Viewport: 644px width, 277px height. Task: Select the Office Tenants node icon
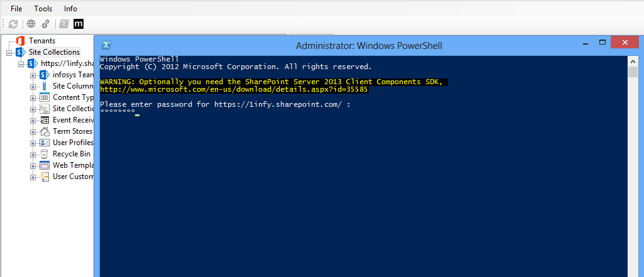pyautogui.click(x=20, y=41)
